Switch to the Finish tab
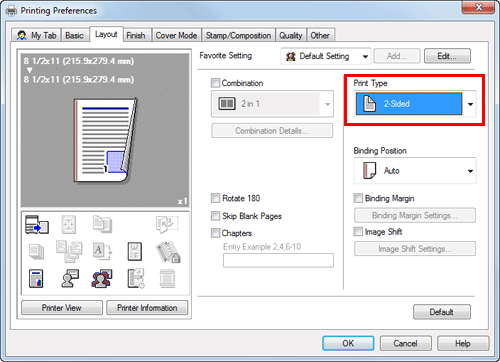Image resolution: width=500 pixels, height=362 pixels. 136,35
